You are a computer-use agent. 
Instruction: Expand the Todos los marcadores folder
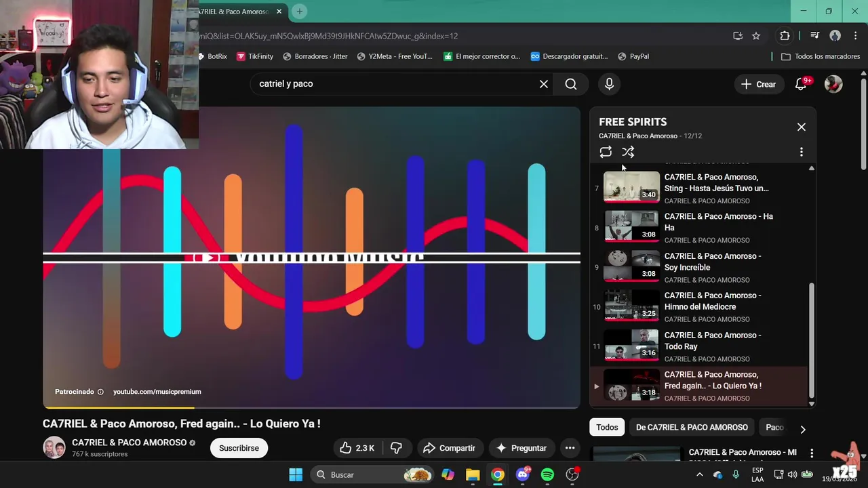[x=821, y=56]
